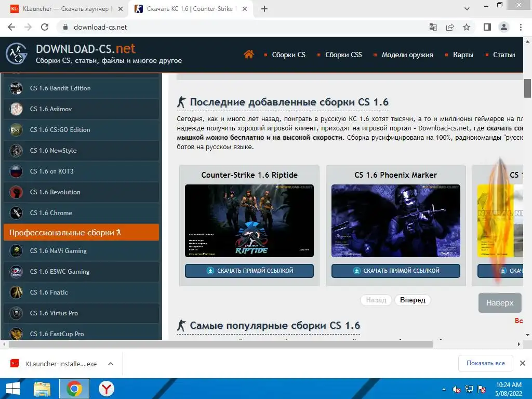The height and width of the screenshot is (399, 532).
Task: Open Chrome three-dot menu
Action: [x=521, y=27]
